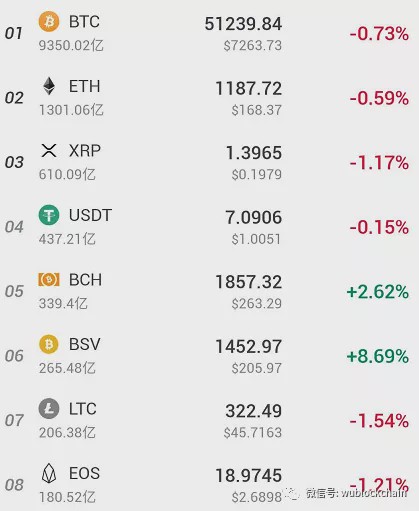
Task: Tap the ETH dollar price $168.37
Action: pyautogui.click(x=257, y=110)
